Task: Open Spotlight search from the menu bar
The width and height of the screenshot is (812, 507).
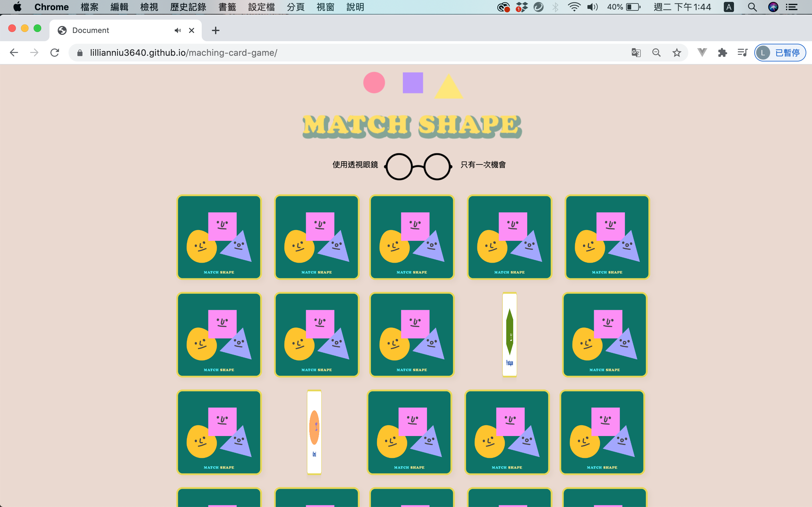Action: [752, 7]
